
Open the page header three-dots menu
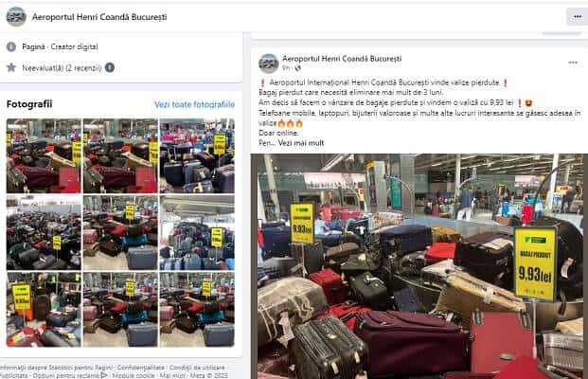(x=578, y=17)
